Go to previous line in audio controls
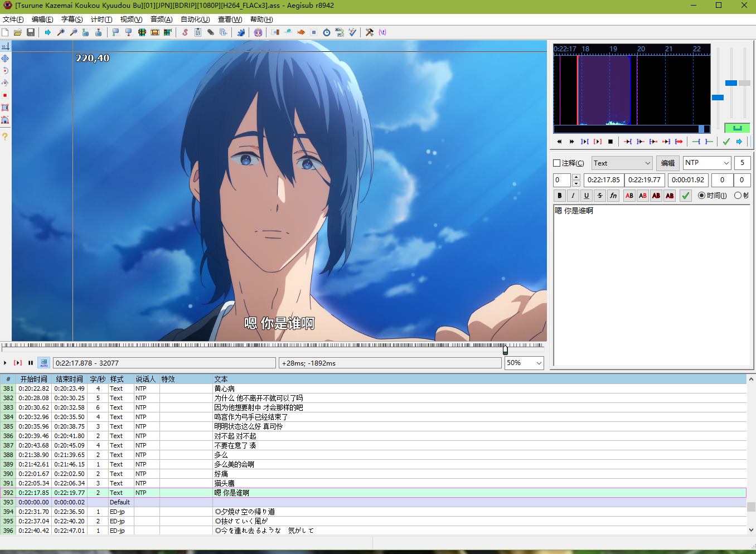Viewport: 756px width, 554px height. (559, 142)
